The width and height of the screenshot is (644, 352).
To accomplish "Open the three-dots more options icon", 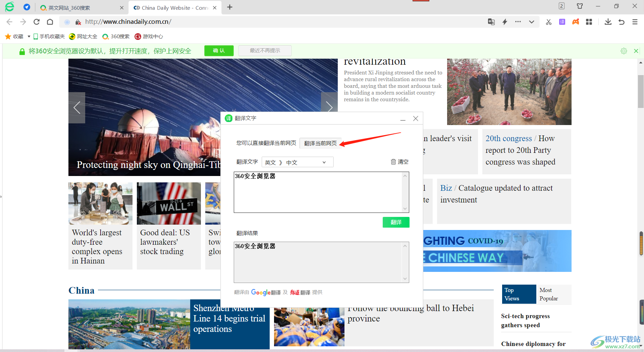I will [x=518, y=22].
